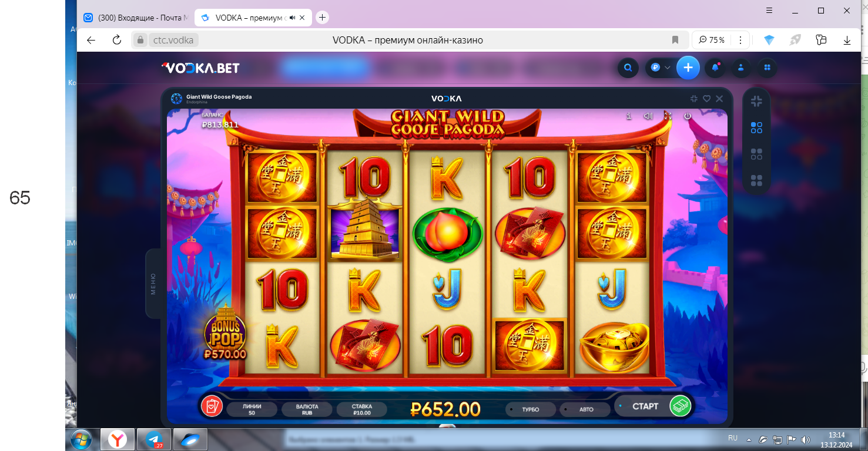
Task: Toggle game fullscreen icon
Action: pos(668,116)
